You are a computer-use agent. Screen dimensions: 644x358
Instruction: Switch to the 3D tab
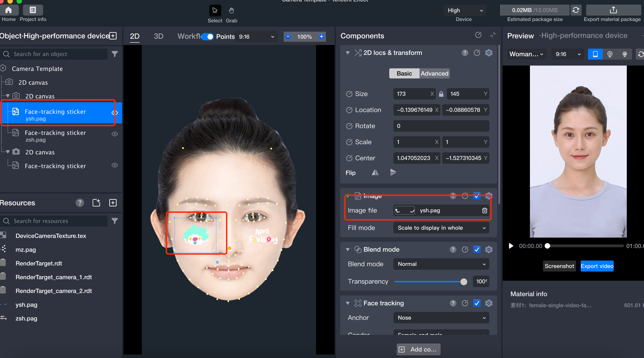tap(158, 36)
